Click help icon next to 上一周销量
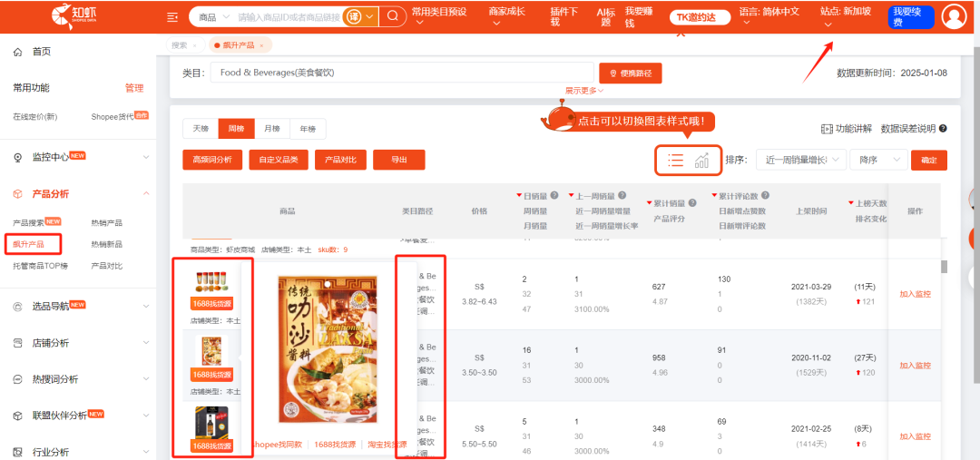 coord(622,196)
